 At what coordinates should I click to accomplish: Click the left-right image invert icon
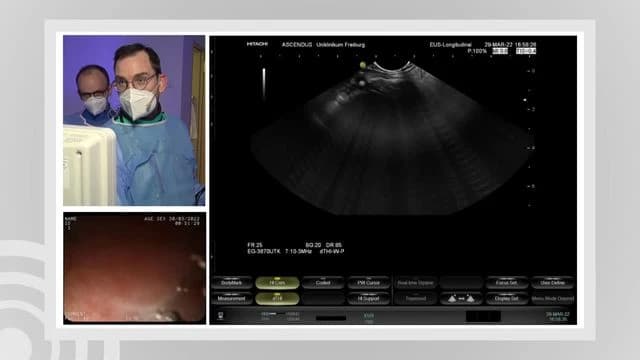point(461,298)
